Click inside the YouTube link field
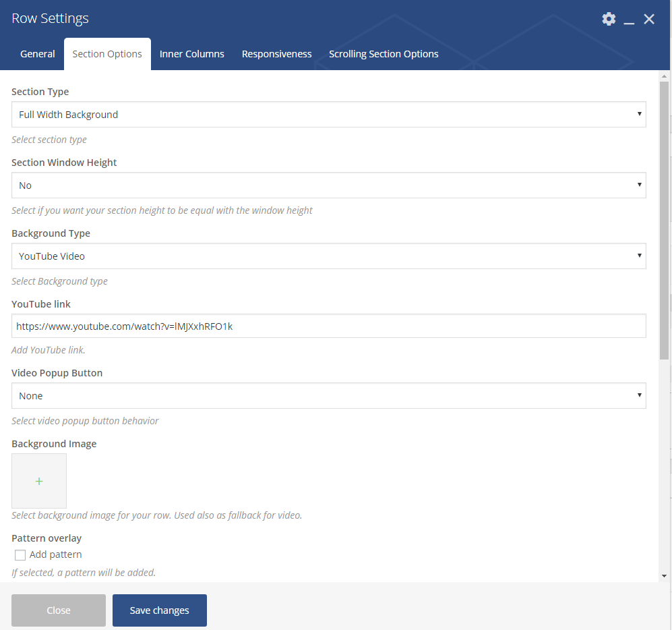Viewport: 672px width, 630px height. (x=328, y=326)
